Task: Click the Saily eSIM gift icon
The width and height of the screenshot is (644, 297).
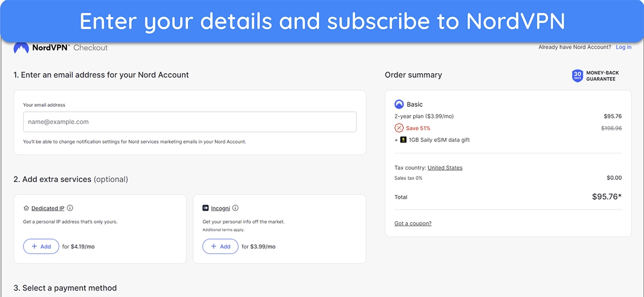Action: point(403,140)
